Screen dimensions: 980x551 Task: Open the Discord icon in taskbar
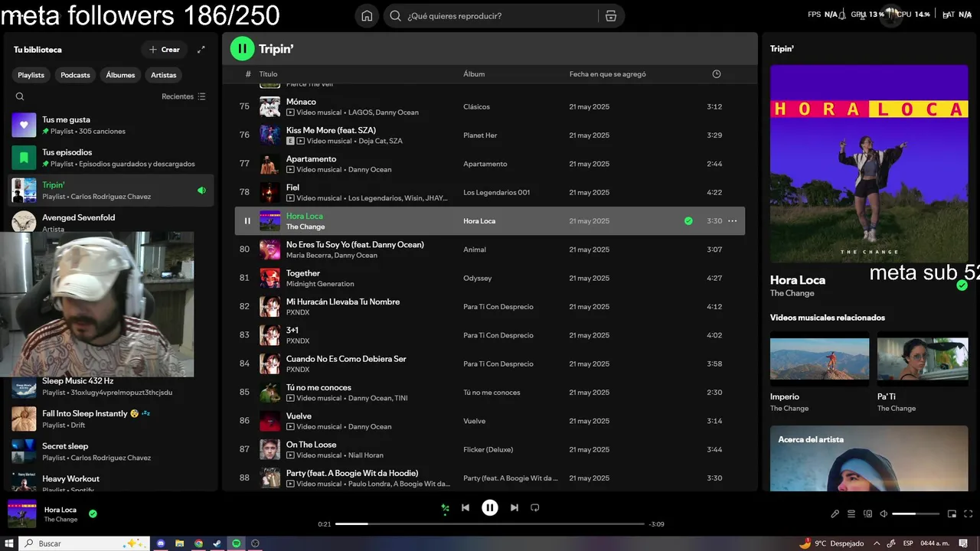click(x=161, y=543)
